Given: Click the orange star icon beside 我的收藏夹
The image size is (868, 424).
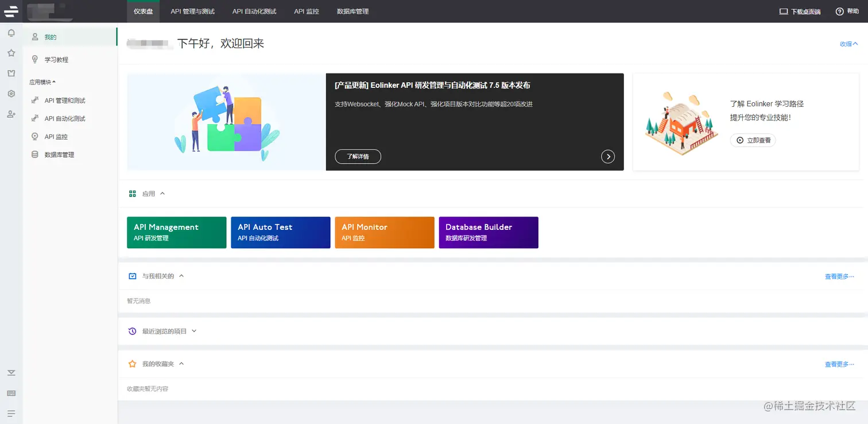Looking at the screenshot, I should 133,364.
